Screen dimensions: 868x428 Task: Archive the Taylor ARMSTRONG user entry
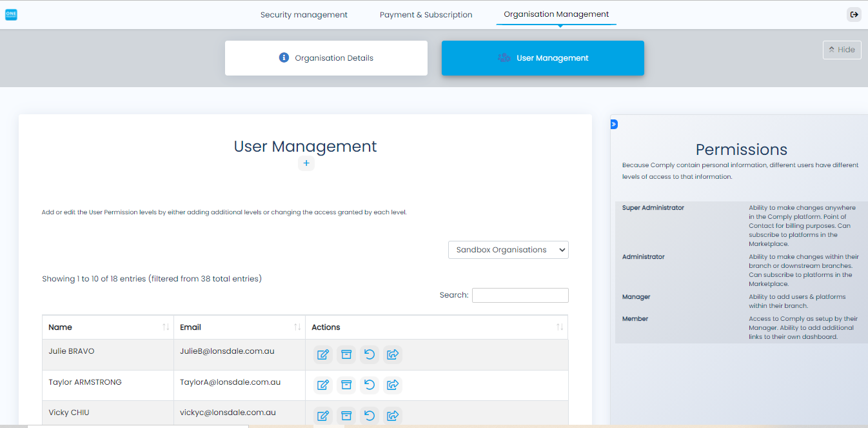[346, 385]
